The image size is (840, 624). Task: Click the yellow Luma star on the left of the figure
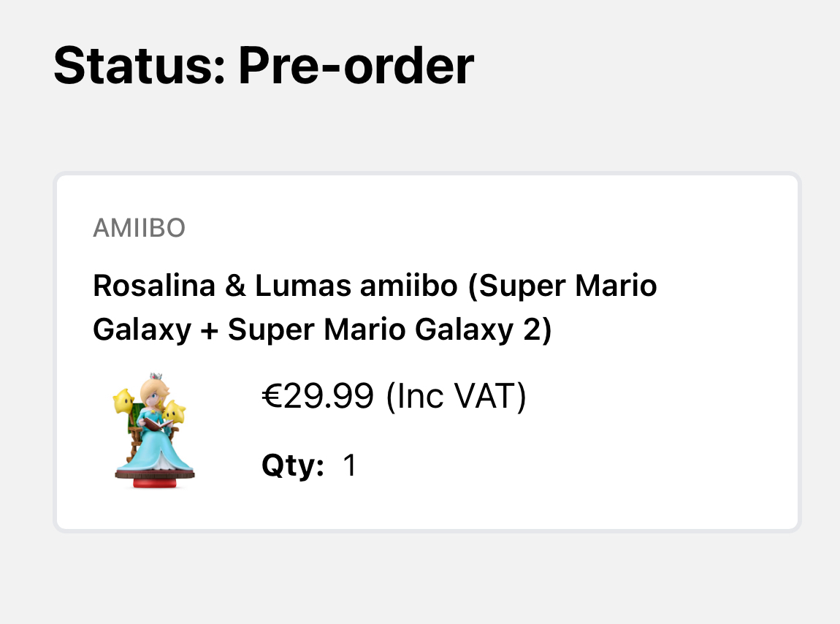coord(123,402)
